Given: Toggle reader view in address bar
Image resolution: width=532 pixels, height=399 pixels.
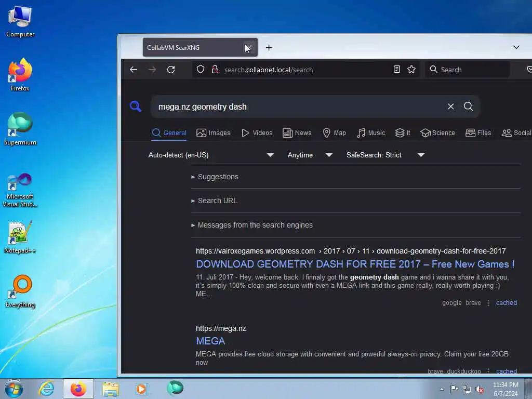Looking at the screenshot, I should pyautogui.click(x=396, y=70).
